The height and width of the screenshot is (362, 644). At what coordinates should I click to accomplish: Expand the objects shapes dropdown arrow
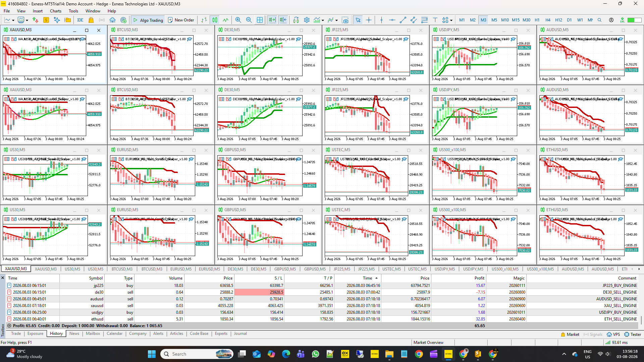(x=451, y=20)
